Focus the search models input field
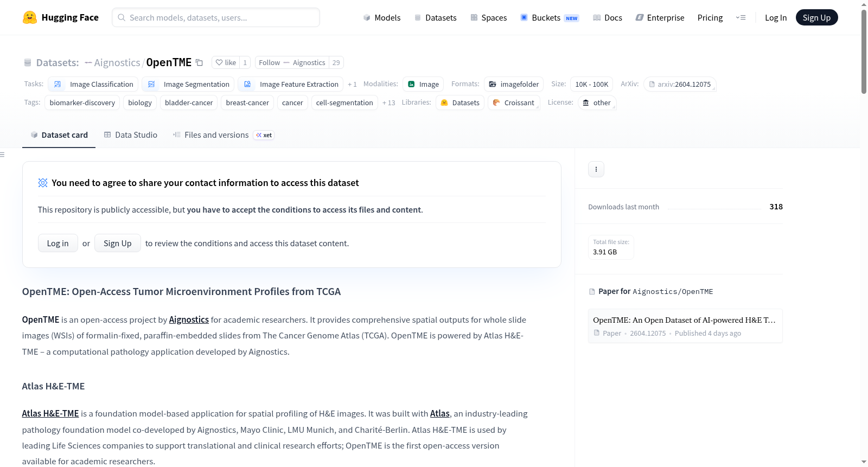Viewport: 868px width, 467px height. coord(216,17)
